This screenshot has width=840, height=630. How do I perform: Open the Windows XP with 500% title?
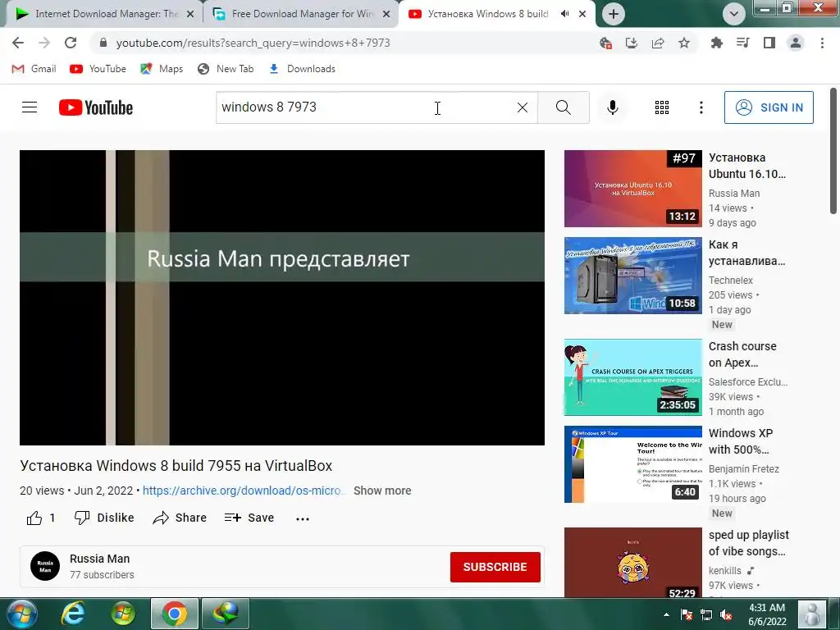coord(741,441)
